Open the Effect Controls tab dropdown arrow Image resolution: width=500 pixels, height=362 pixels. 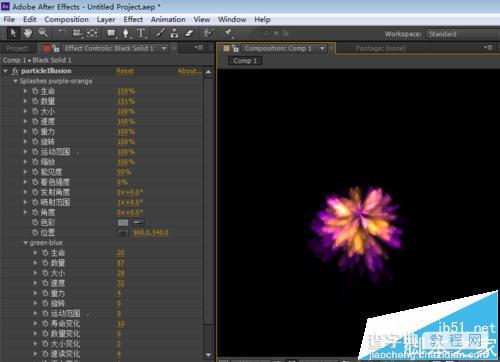(164, 48)
